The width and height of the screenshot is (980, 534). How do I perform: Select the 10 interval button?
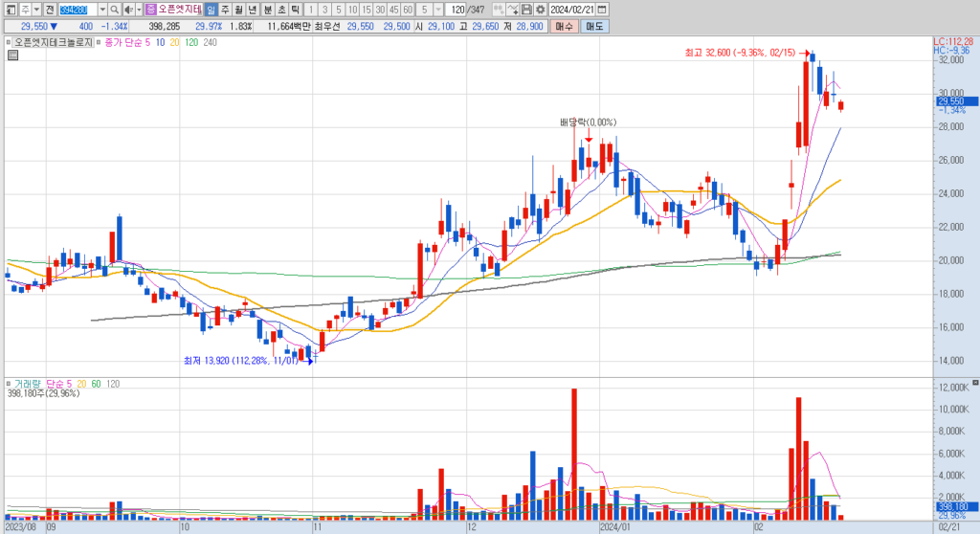(352, 10)
